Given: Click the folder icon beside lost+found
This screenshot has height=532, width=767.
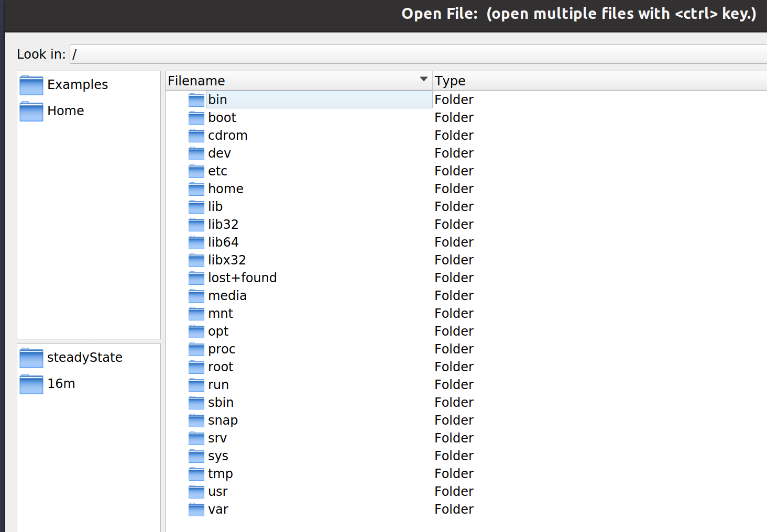Looking at the screenshot, I should tap(196, 278).
